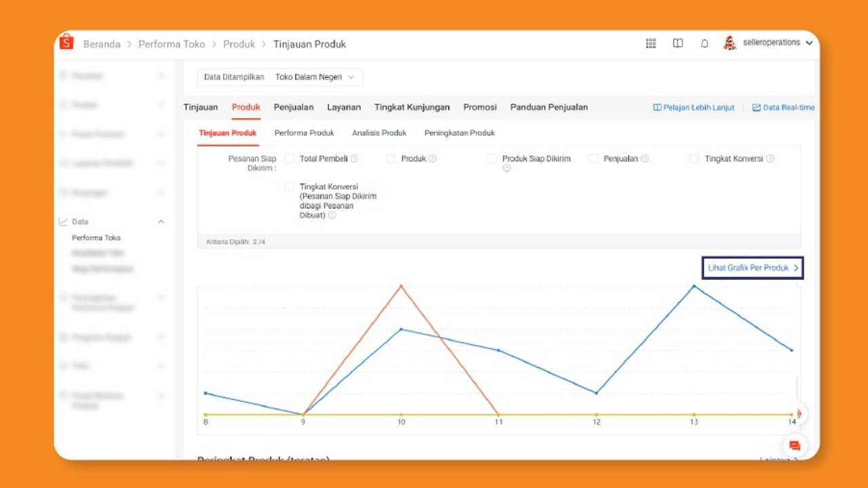
Task: Open the Promosi tab
Action: click(x=480, y=107)
